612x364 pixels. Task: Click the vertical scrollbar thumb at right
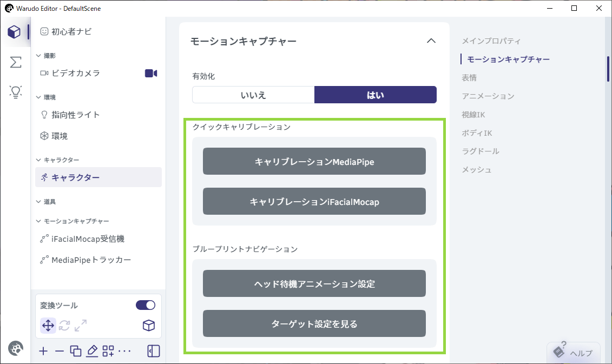(x=608, y=69)
